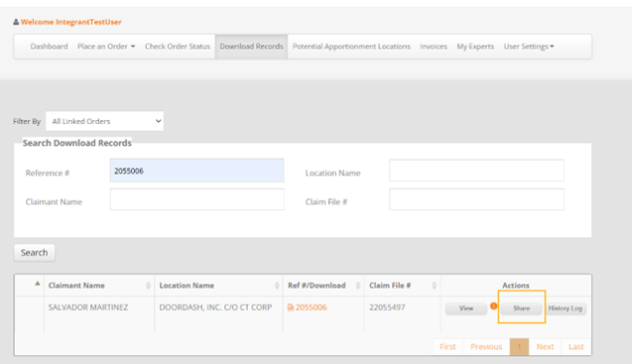
Task: Click the Actions column header
Action: tap(516, 286)
